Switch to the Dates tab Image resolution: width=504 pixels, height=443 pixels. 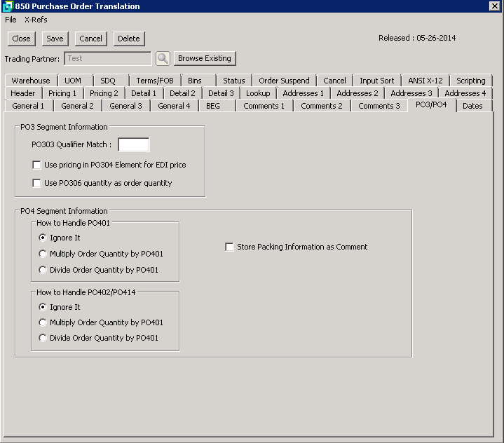[472, 106]
